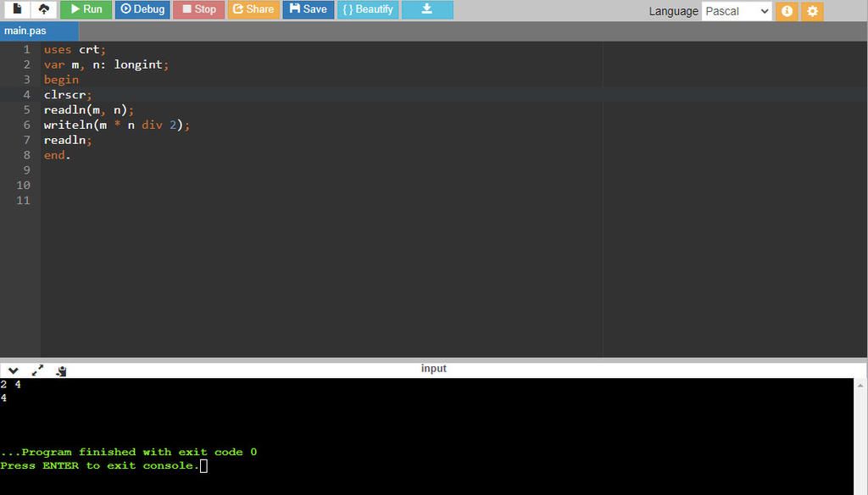The height and width of the screenshot is (495, 868).
Task: Click line number 6 in the gutter
Action: (x=26, y=125)
